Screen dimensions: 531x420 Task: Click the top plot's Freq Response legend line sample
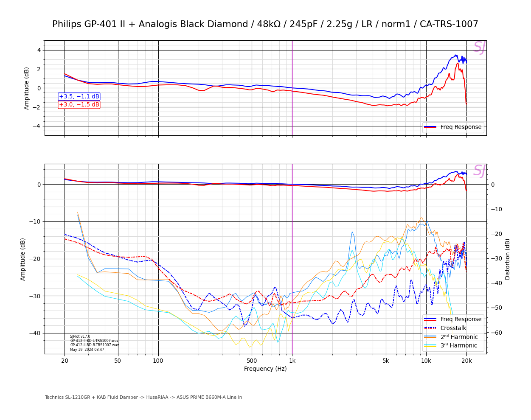point(430,127)
